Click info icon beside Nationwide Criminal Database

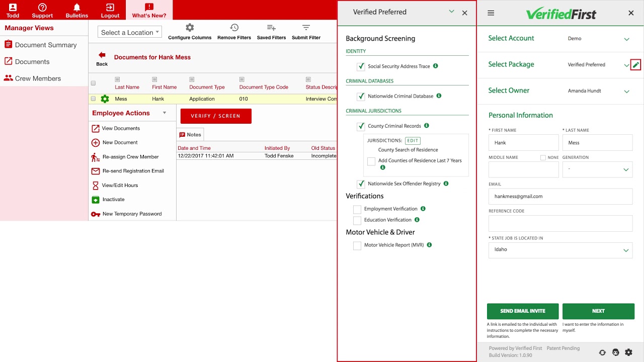point(439,96)
